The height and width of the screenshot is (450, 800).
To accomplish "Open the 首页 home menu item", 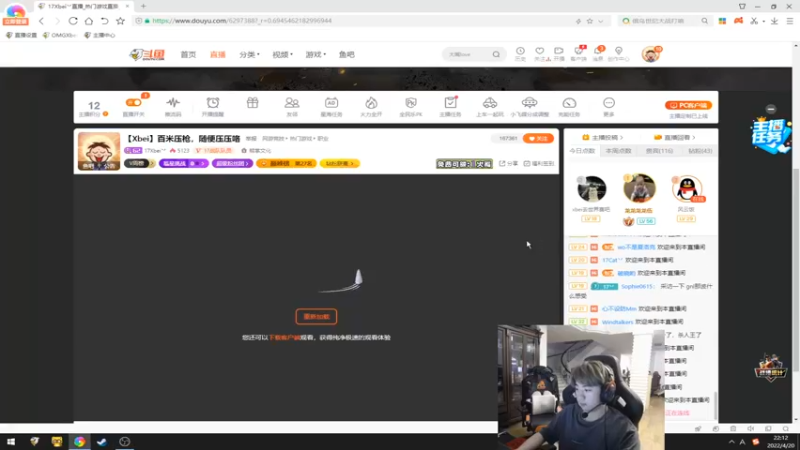I will click(x=188, y=54).
